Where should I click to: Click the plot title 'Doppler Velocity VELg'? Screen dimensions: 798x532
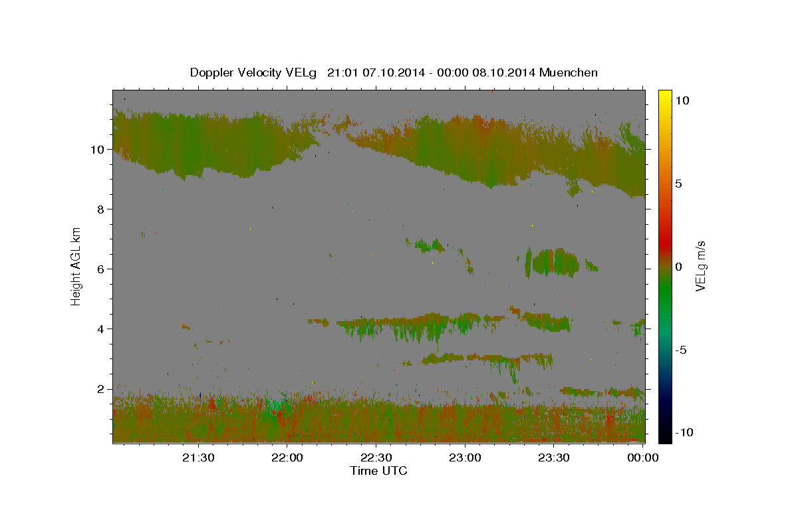[x=255, y=72]
